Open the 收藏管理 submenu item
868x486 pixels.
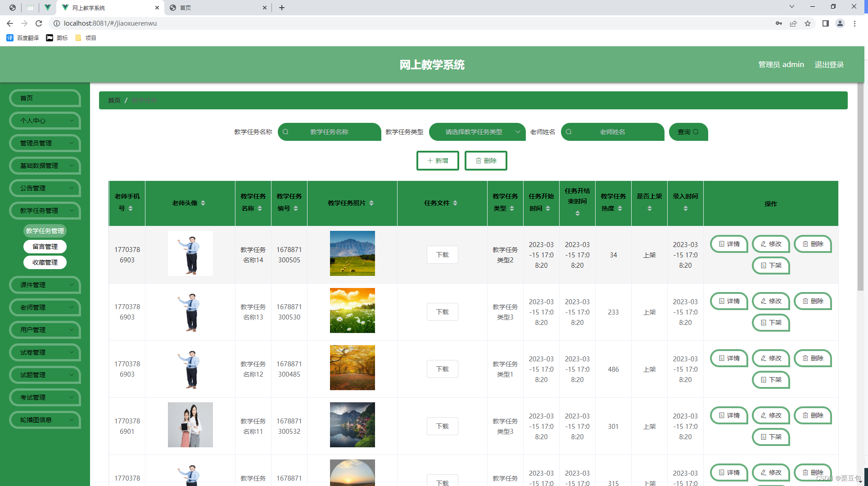point(45,262)
